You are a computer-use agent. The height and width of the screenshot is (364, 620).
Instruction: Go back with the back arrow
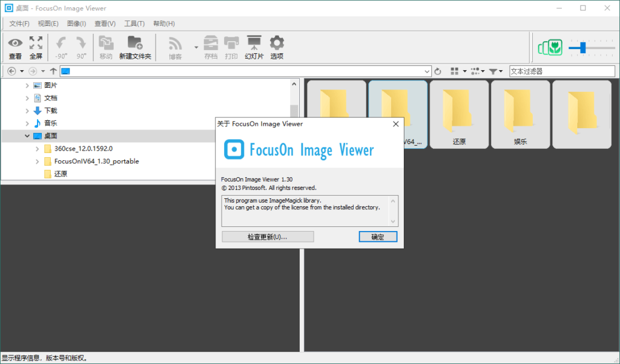(12, 71)
